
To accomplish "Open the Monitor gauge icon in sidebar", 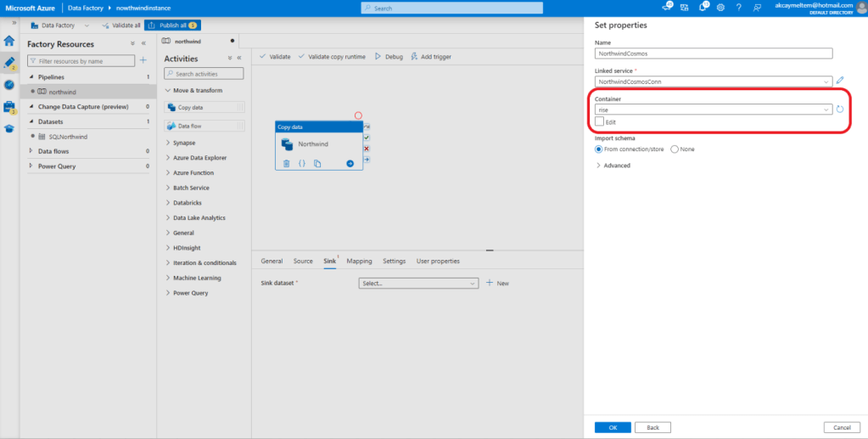I will 9,85.
